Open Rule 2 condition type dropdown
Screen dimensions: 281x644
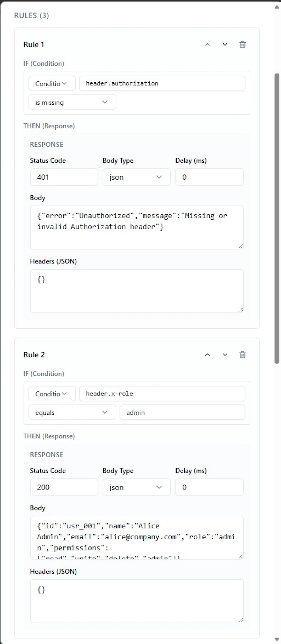(52, 394)
